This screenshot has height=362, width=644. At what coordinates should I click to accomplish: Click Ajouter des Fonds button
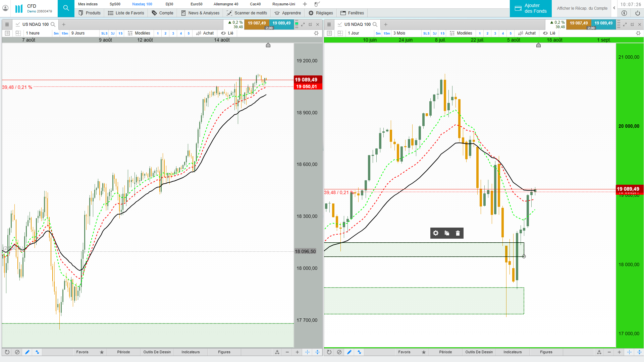coord(531,8)
